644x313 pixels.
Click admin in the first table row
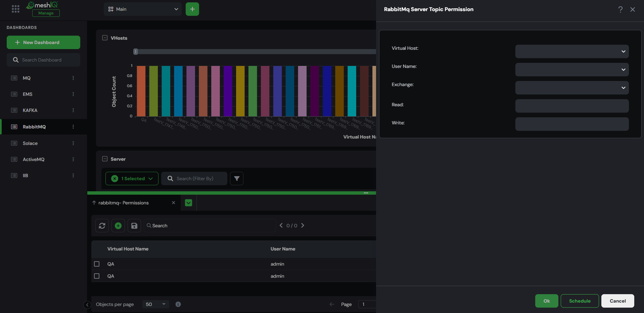coord(277,264)
